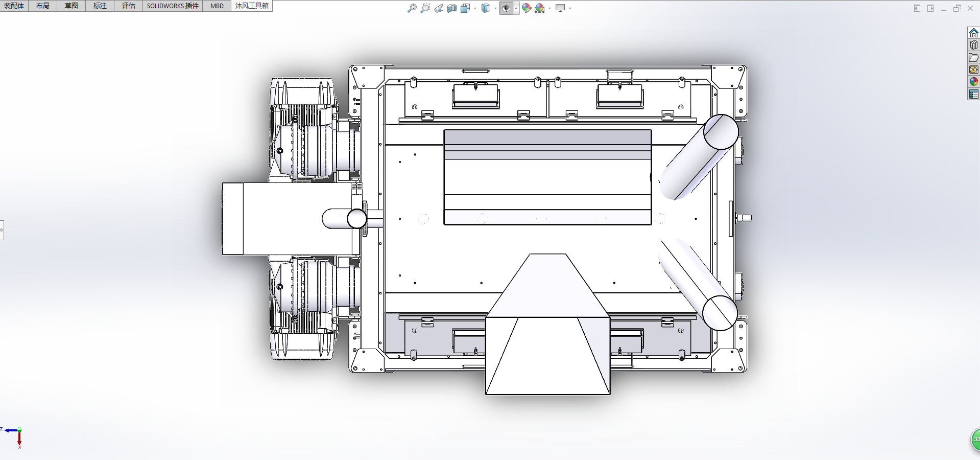Expand the View Settings dropdown arrow
The height and width of the screenshot is (460, 980).
pyautogui.click(x=570, y=8)
